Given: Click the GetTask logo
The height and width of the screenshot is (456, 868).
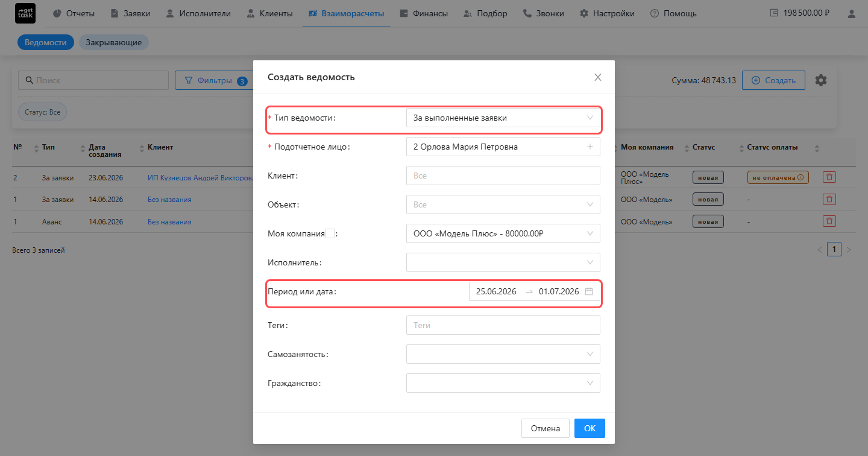Looking at the screenshot, I should [x=25, y=13].
